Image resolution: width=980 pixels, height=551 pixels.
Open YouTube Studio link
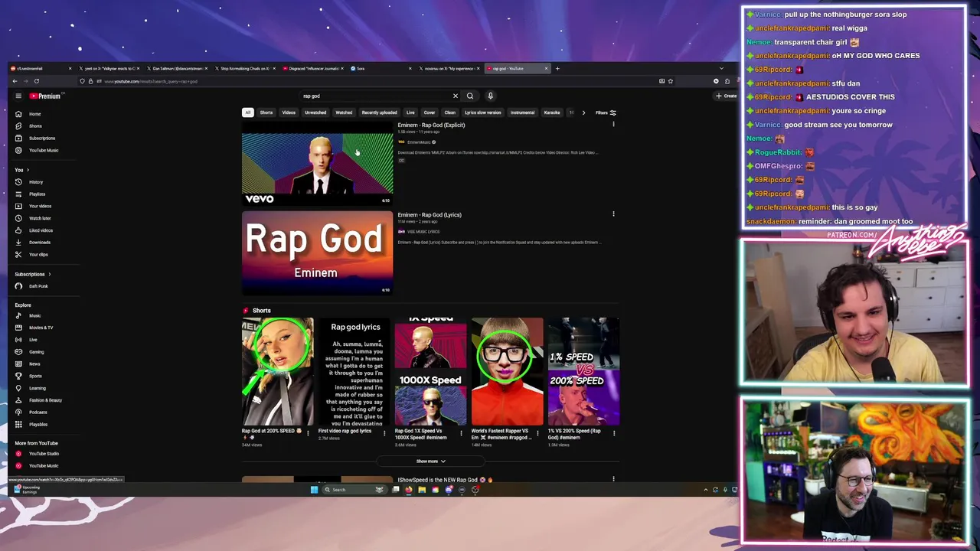pos(44,454)
